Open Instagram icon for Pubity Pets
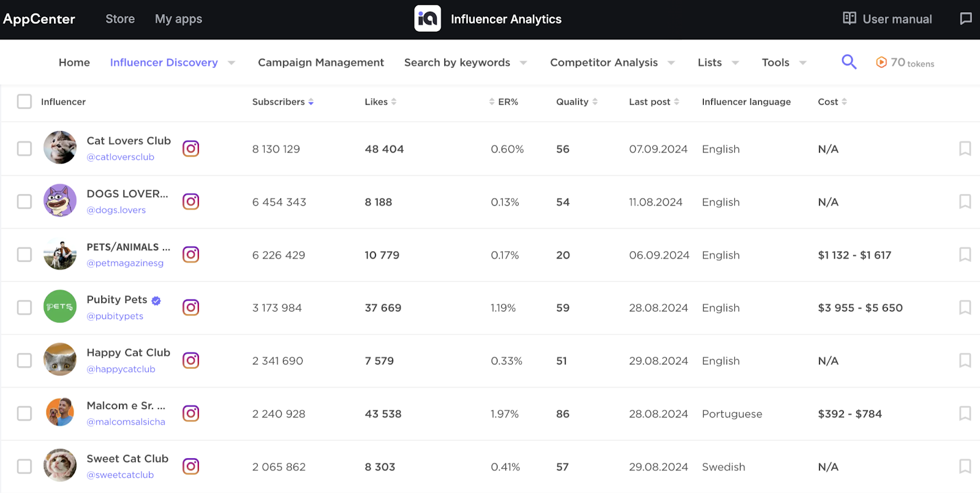The width and height of the screenshot is (980, 493). 191,307
